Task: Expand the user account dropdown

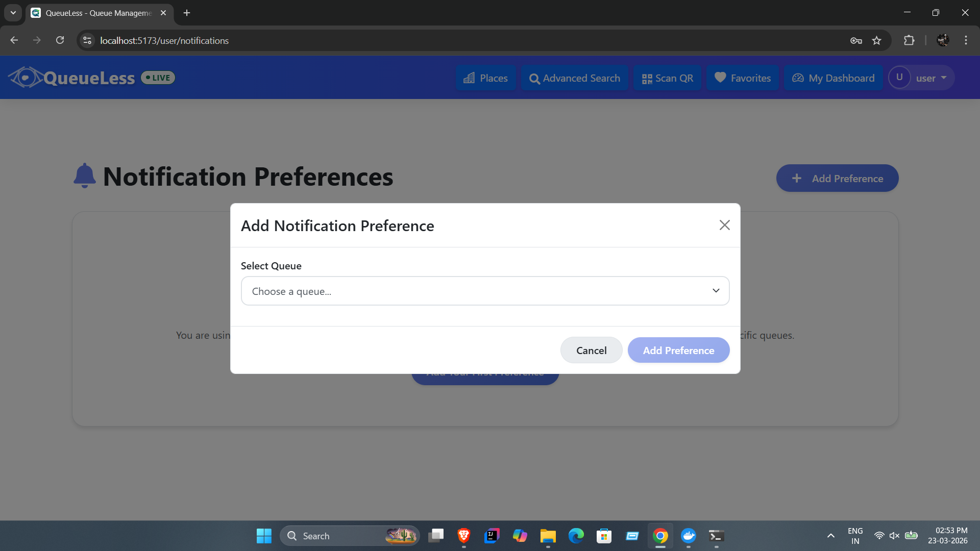Action: tap(921, 78)
